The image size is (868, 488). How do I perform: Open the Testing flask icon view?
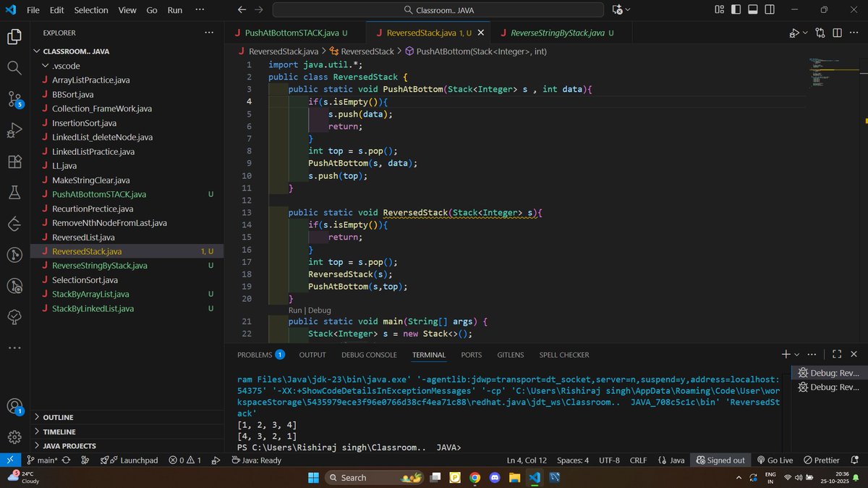click(14, 193)
